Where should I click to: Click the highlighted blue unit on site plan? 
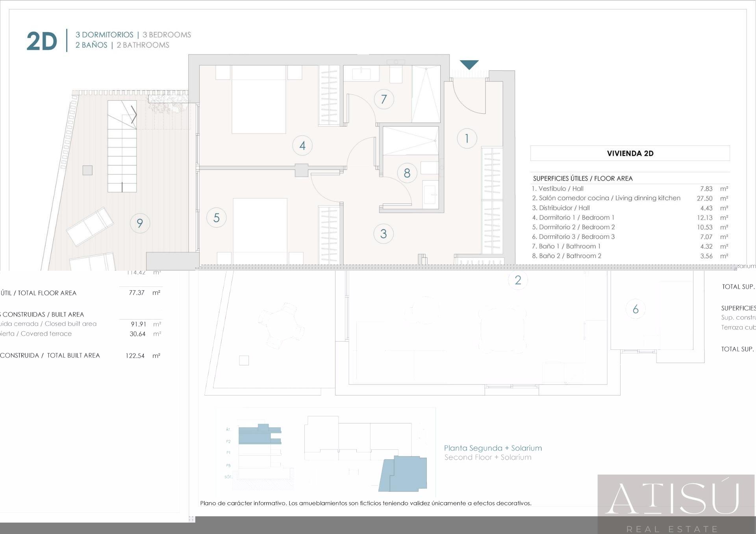coord(403,474)
